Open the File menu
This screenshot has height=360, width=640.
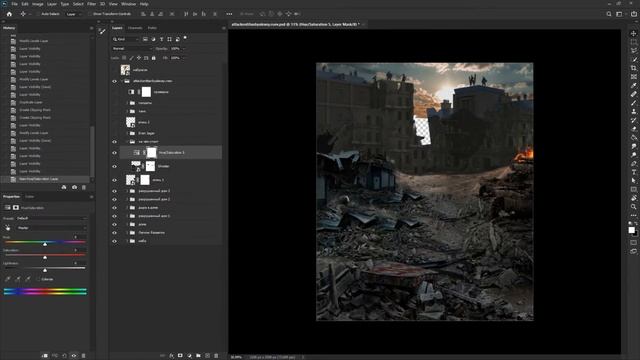[x=14, y=4]
